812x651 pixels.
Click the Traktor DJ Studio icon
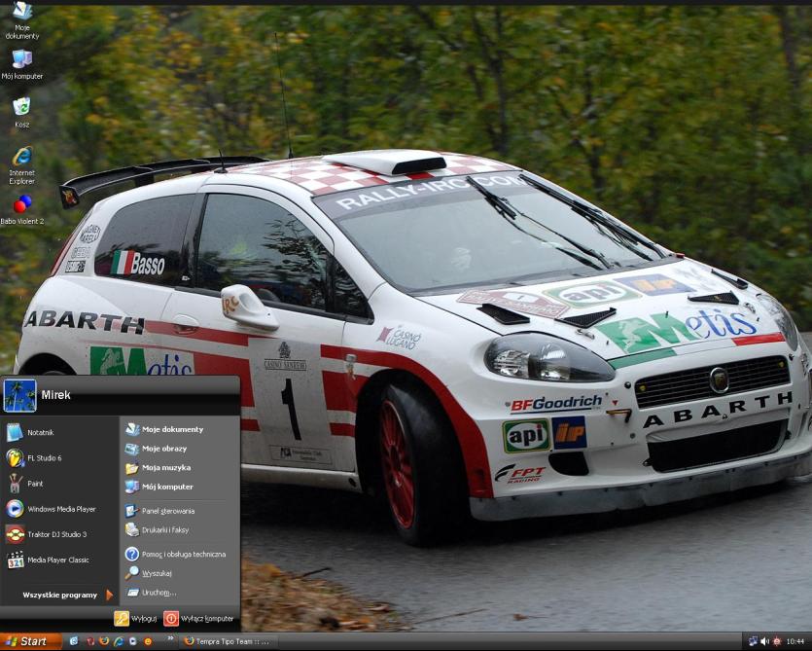click(x=15, y=534)
